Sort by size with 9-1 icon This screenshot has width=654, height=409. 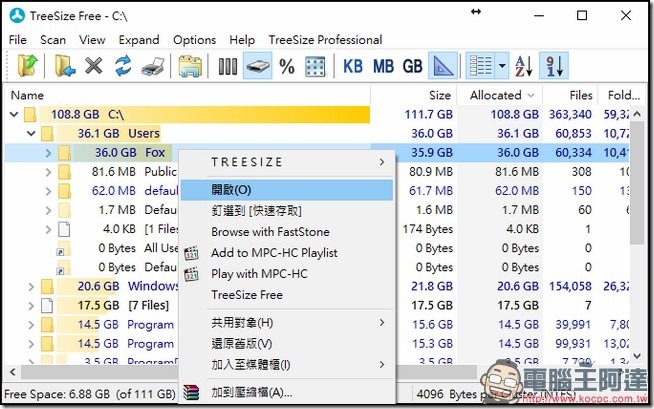554,66
